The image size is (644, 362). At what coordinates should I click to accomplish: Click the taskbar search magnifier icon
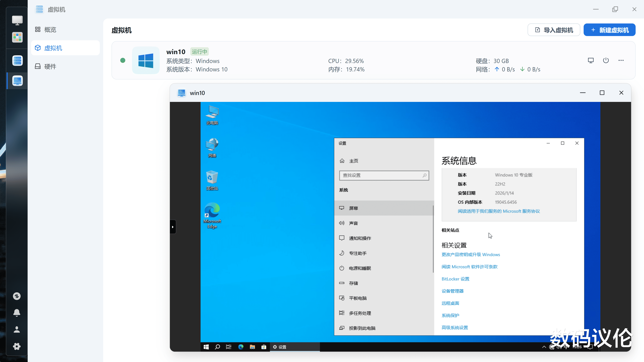coord(217,347)
